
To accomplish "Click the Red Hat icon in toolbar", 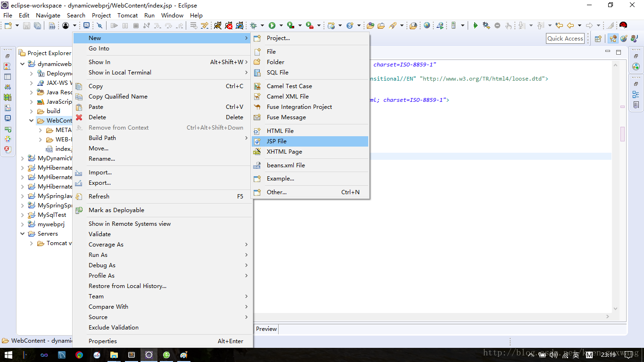I will (x=623, y=25).
